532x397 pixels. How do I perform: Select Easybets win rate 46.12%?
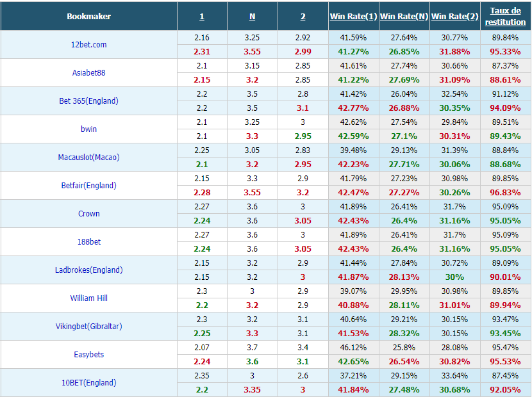click(353, 347)
